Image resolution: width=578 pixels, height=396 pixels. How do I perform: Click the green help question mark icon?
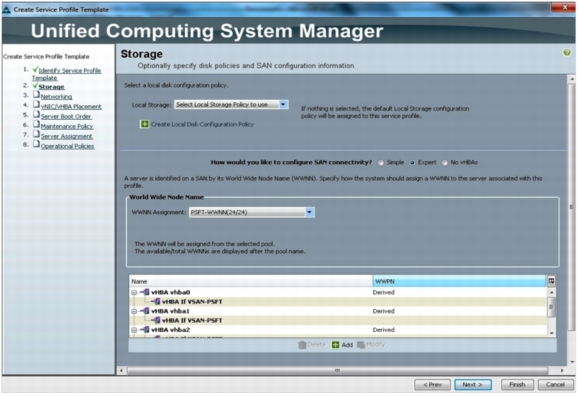pos(567,53)
